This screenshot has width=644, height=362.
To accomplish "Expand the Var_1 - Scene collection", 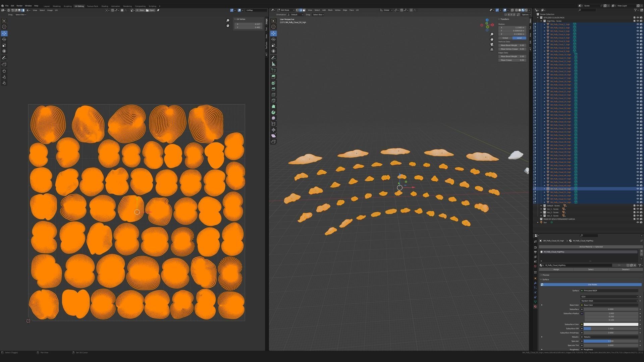I will point(541,209).
